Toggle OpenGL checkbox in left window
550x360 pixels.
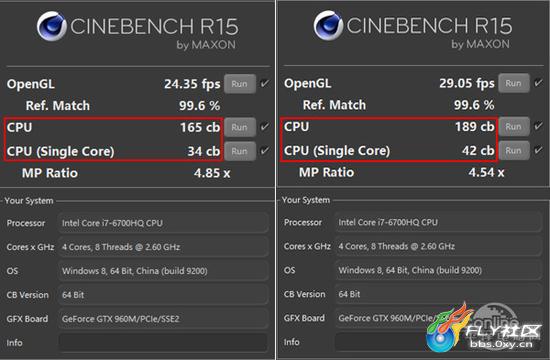pos(265,84)
